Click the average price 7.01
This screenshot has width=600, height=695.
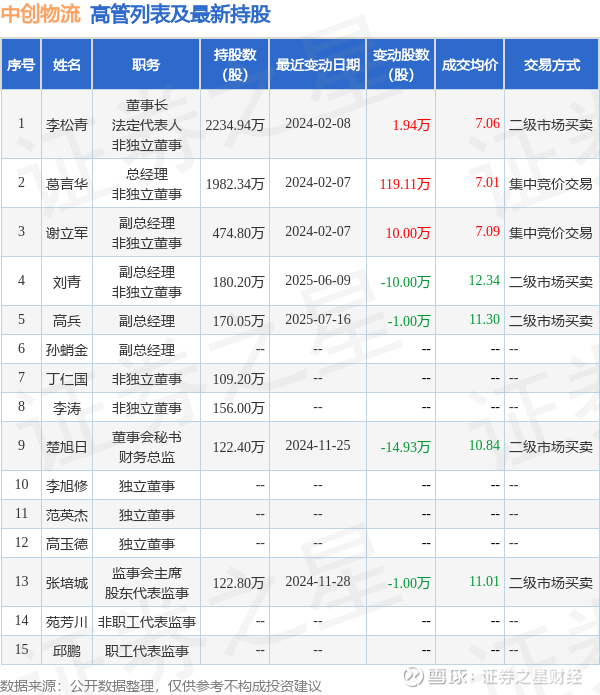(x=487, y=182)
